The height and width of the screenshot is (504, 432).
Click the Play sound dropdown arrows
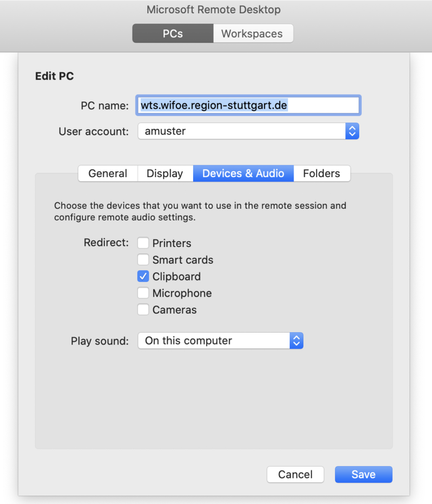click(x=296, y=341)
